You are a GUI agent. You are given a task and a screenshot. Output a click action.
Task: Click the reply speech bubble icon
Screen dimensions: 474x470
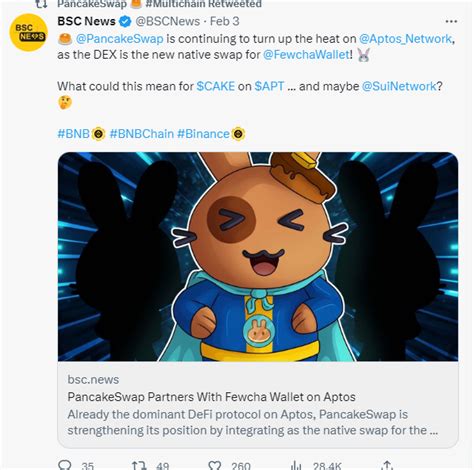[x=65, y=465]
